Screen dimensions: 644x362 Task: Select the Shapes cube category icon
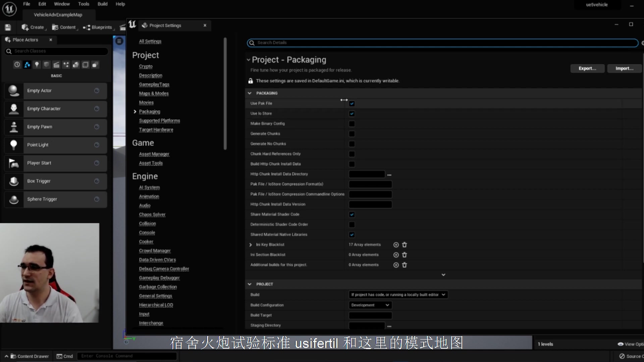click(x=47, y=64)
